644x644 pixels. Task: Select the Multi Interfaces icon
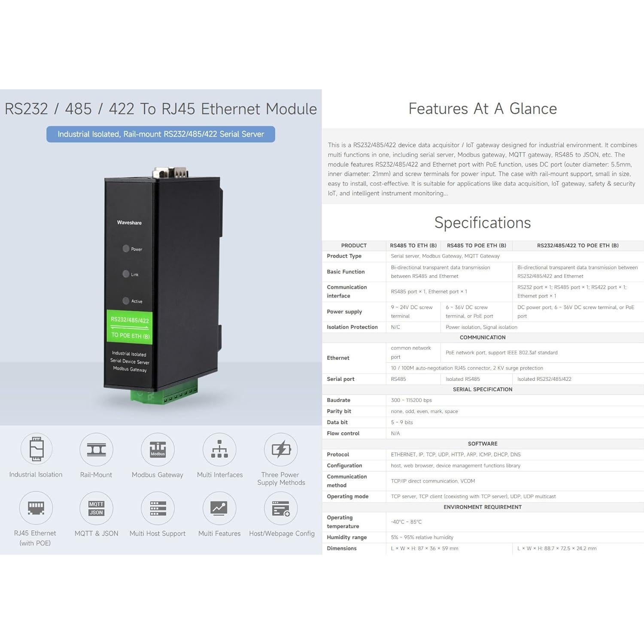click(219, 450)
